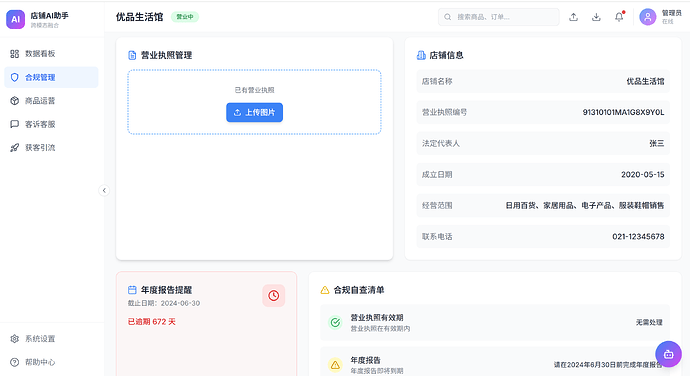This screenshot has height=376, width=690.
Task: Click the 经营范围 description text
Action: coord(584,205)
